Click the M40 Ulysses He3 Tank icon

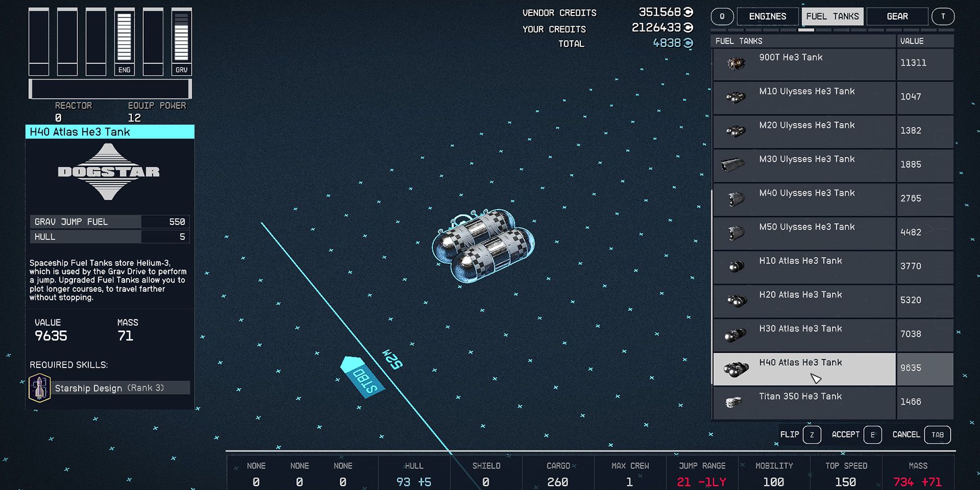tap(736, 199)
